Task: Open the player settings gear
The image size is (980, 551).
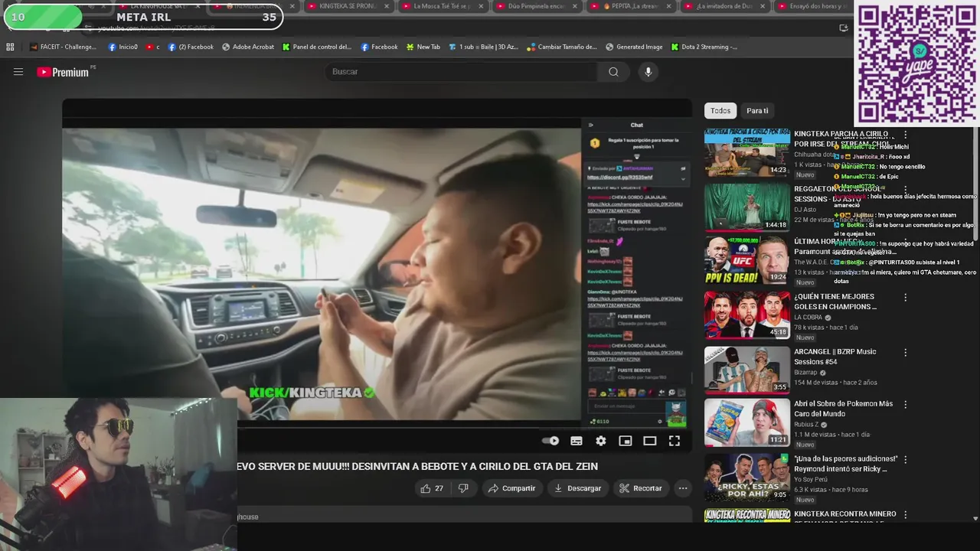Action: 601,441
